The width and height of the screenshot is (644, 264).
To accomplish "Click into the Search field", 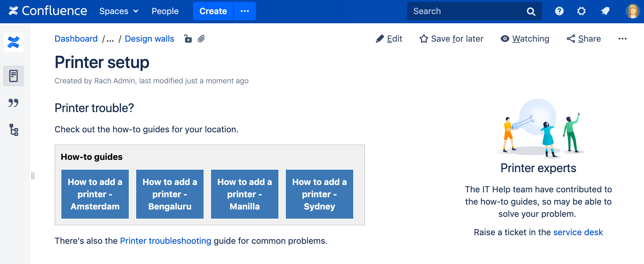I will click(468, 11).
